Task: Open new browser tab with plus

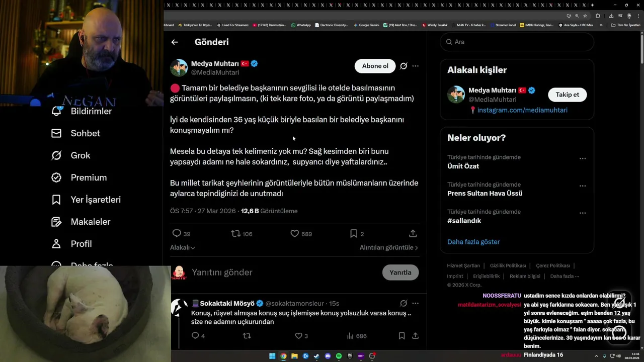Action: [x=592, y=5]
